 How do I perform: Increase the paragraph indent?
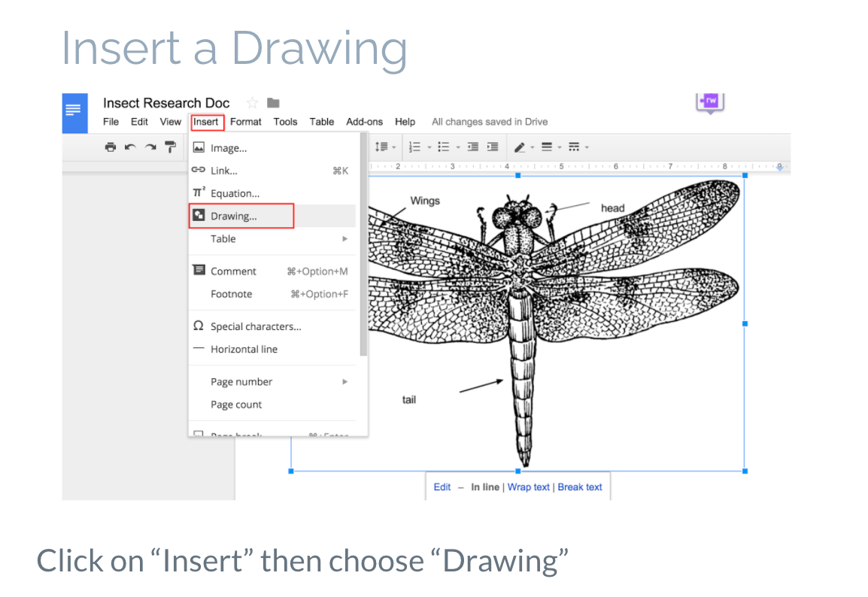point(492,147)
